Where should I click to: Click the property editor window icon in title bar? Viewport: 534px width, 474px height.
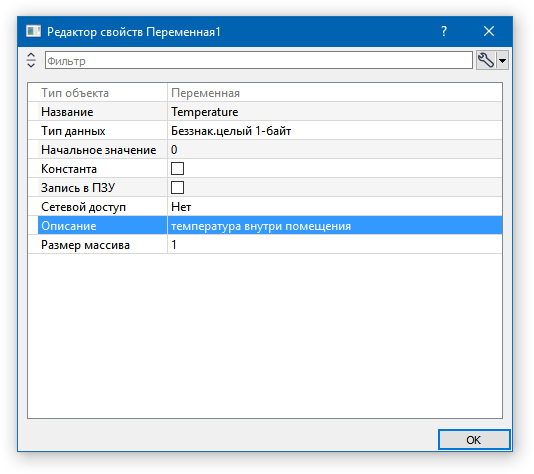coord(33,31)
